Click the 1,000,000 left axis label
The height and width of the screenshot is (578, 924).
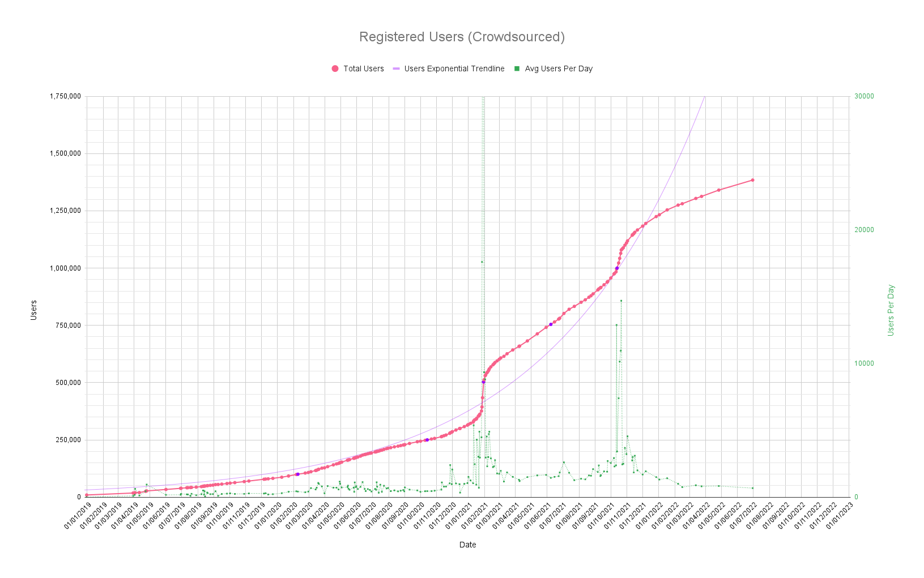[x=65, y=268]
